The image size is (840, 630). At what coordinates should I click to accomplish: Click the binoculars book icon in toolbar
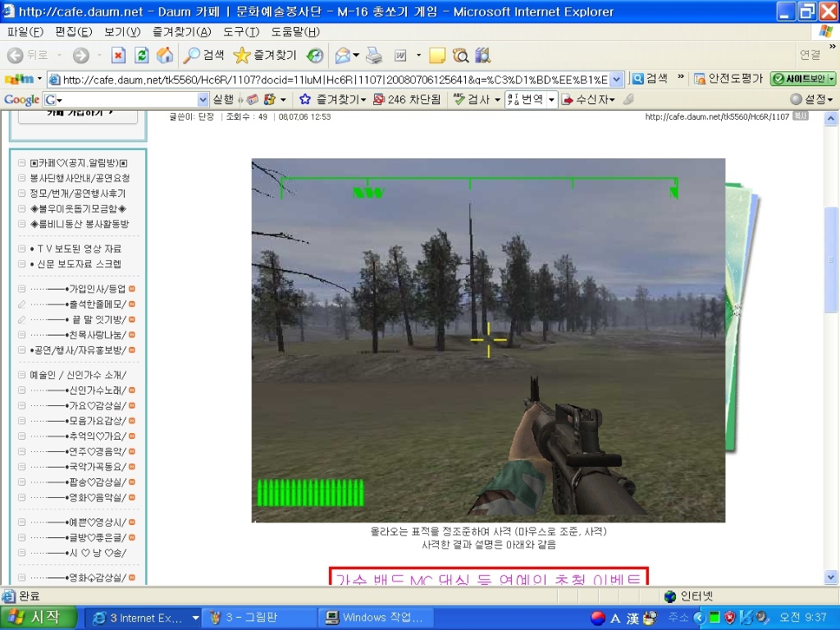482,55
